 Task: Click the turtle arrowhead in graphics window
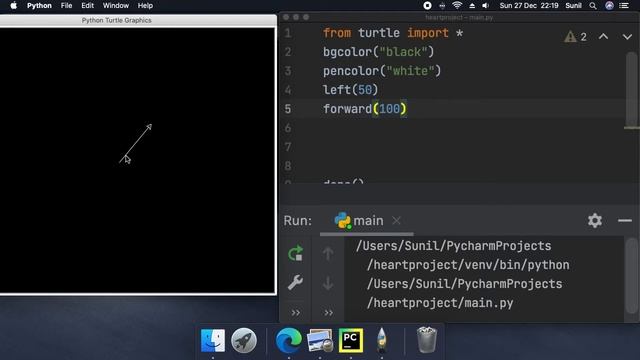[x=149, y=127]
